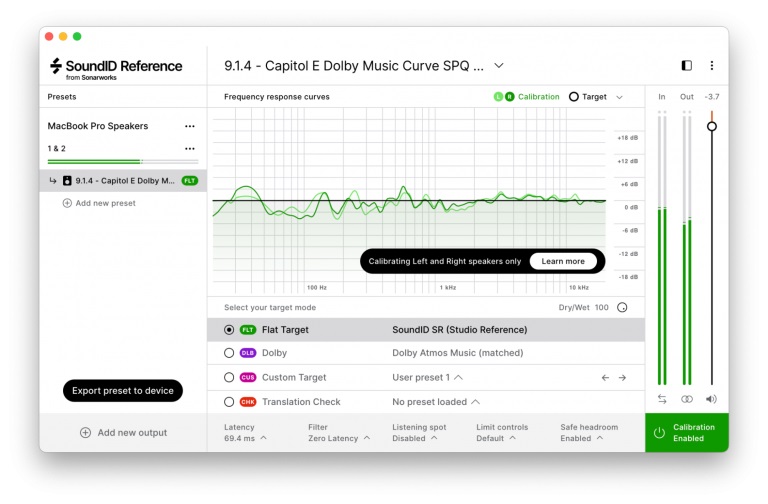This screenshot has height=504, width=768.
Task: Click the FLT badge on sidebar preset
Action: [190, 181]
